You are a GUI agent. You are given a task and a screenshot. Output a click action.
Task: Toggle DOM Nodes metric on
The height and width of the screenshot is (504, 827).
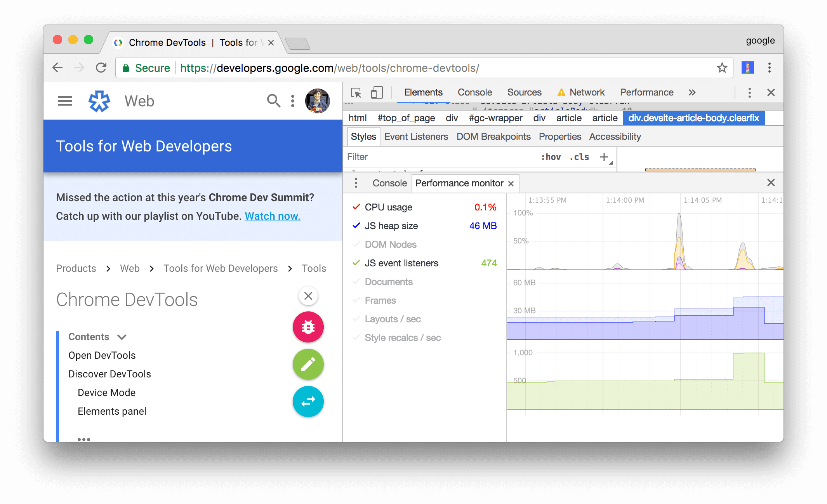click(x=355, y=244)
